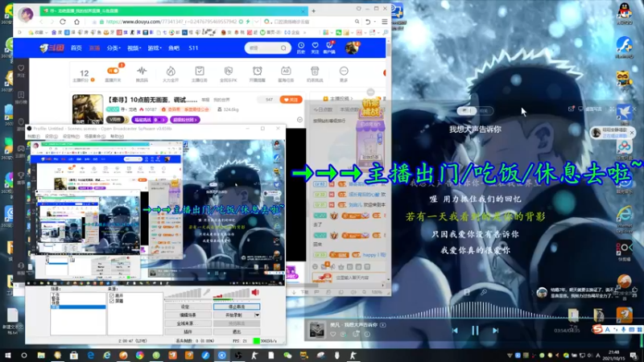The image size is (644, 362).
Task: Click the 更多 three-dots icon
Action: pos(344,71)
